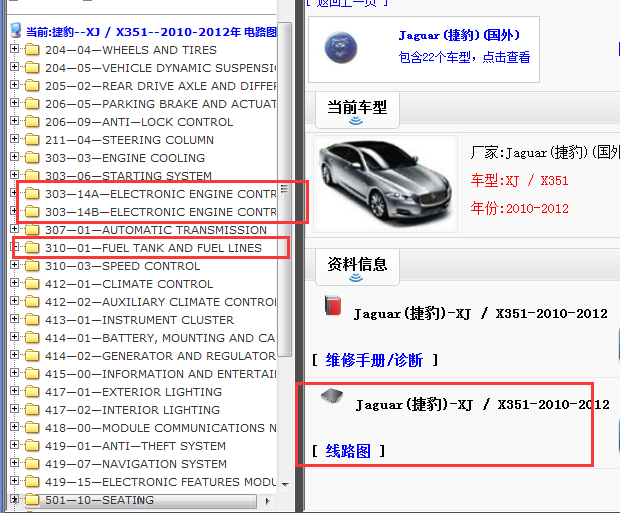Viewport: 620px width, 513px height.
Task: Click the Jaguar XJ car photo thumbnail
Action: (x=386, y=184)
